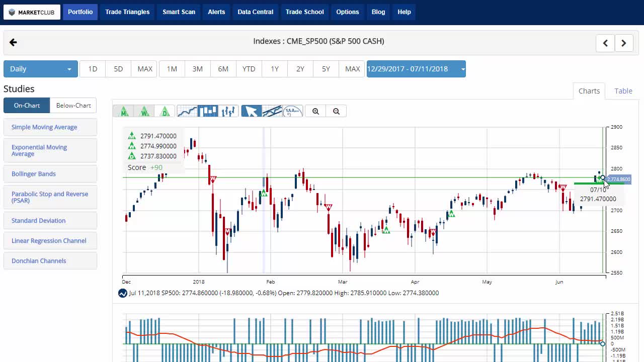
Task: Select the Fibonacci tool icon
Action: 293,111
